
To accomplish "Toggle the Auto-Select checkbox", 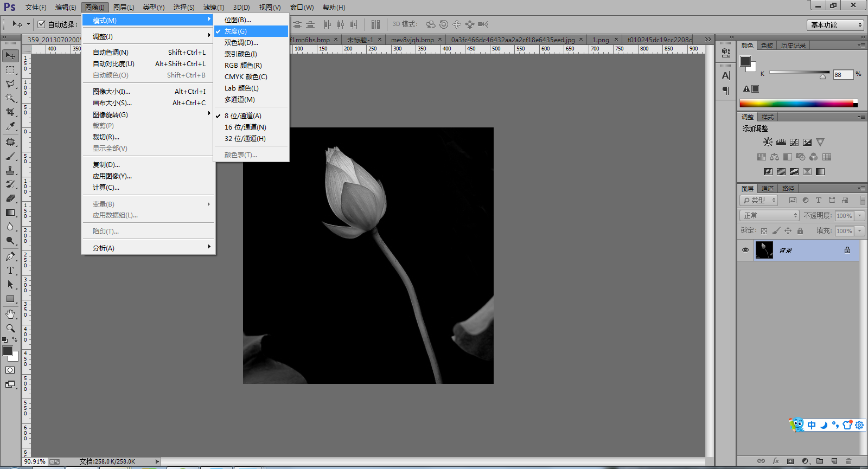I will [x=41, y=24].
